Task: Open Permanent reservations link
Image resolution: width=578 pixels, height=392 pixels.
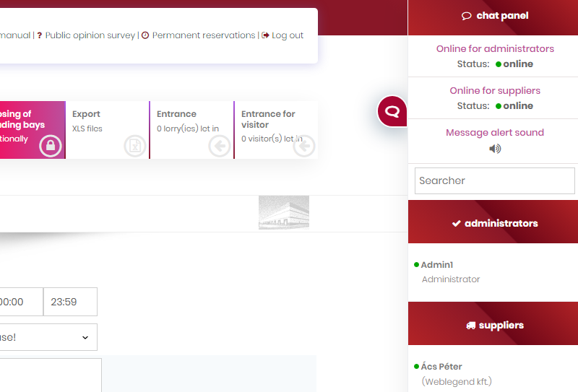Action: (203, 35)
